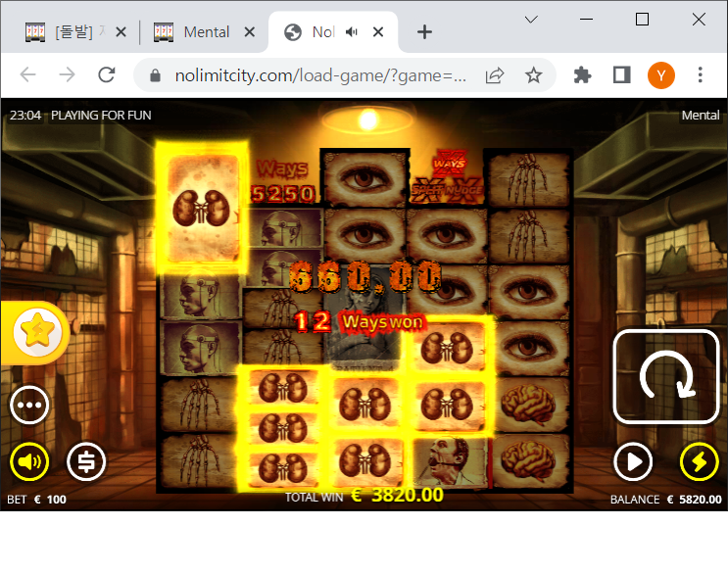Viewport: 728px width, 575px height.
Task: Spin the reels with the spin button
Action: click(x=666, y=376)
